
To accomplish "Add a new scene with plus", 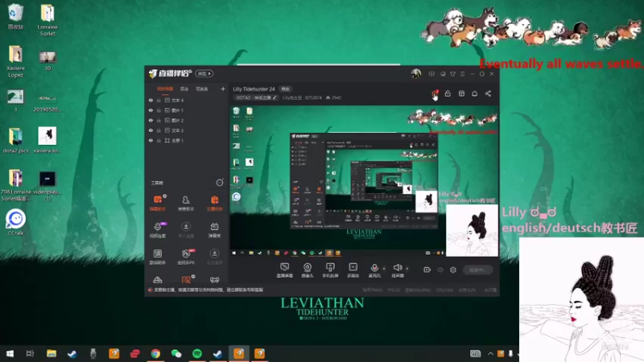I will (223, 89).
